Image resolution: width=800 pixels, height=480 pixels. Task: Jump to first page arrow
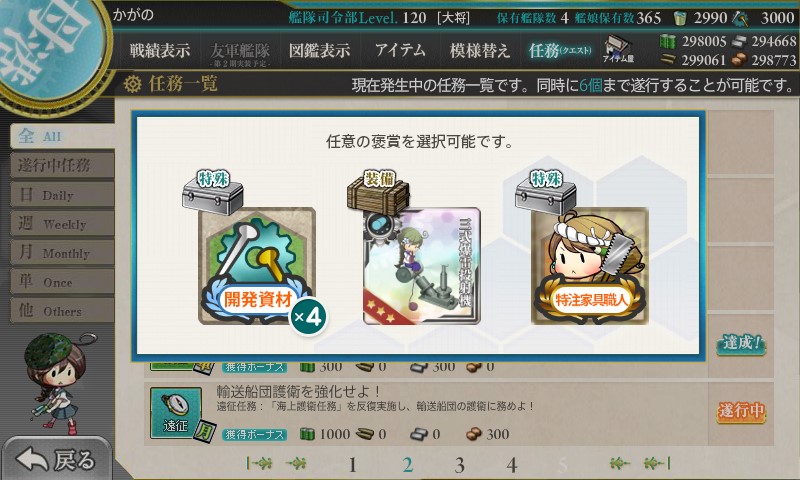click(x=259, y=463)
